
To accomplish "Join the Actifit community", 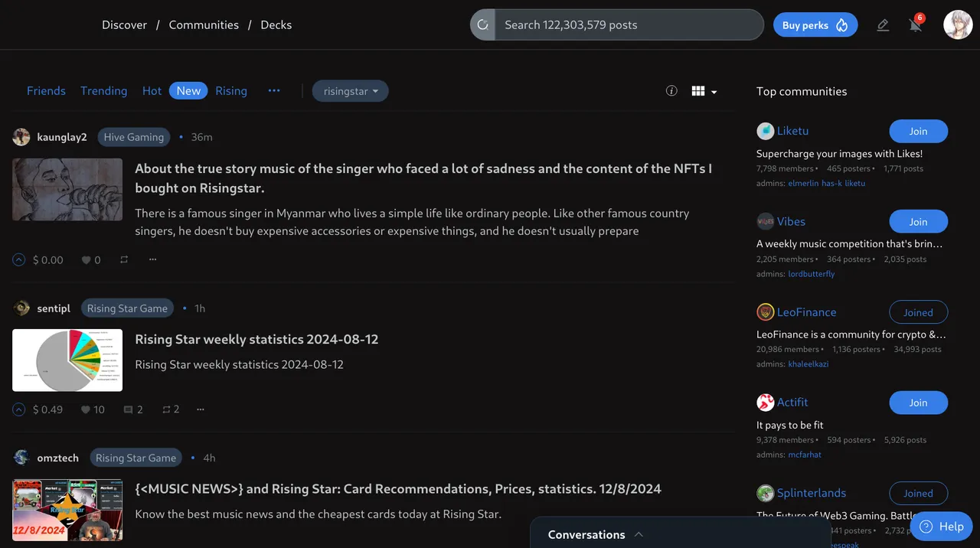I will tap(918, 403).
